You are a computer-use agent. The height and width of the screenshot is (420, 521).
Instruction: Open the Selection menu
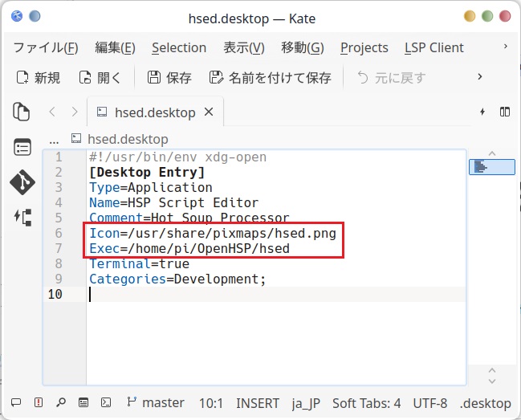coord(179,48)
